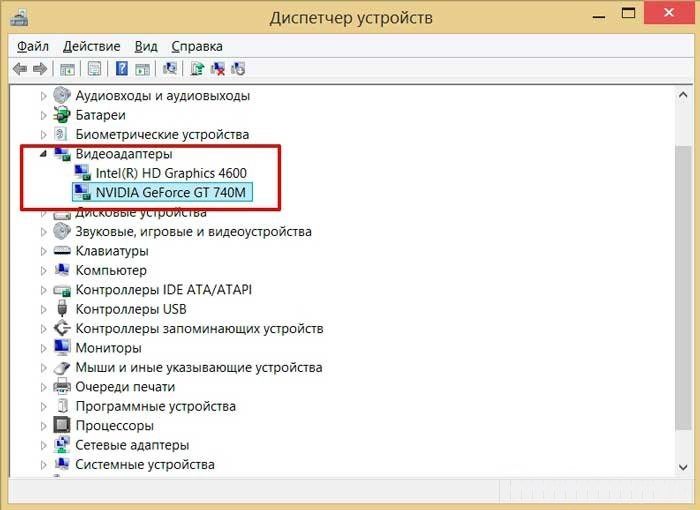The height and width of the screenshot is (510, 700).
Task: Select 'Мыши и иные указывающие устройства' label
Action: click(199, 368)
